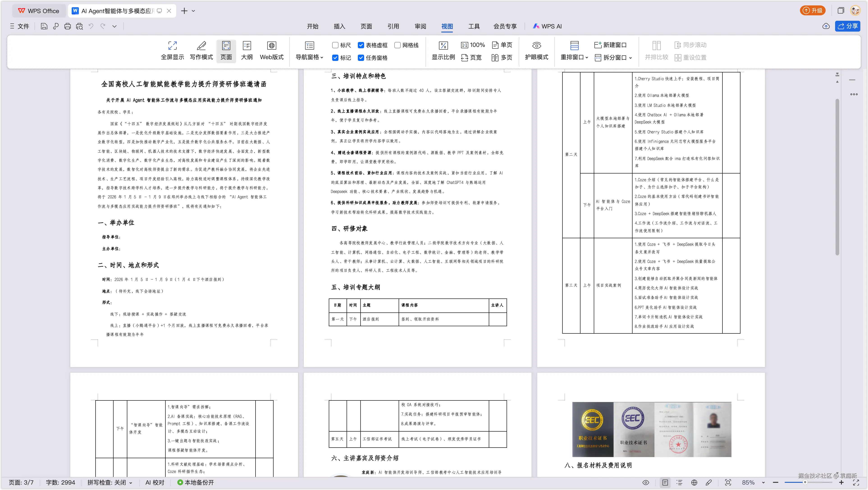
Task: Select the Outline (大纲) view icon
Action: coord(247,46)
